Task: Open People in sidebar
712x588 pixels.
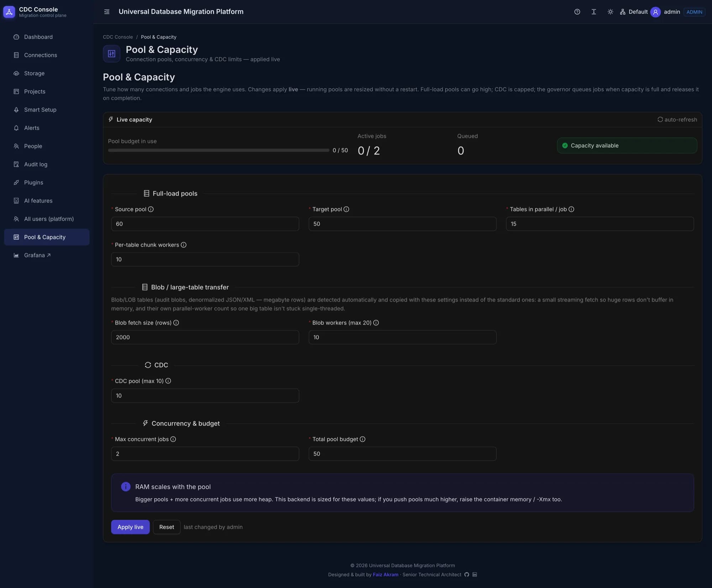Action: pos(47,146)
